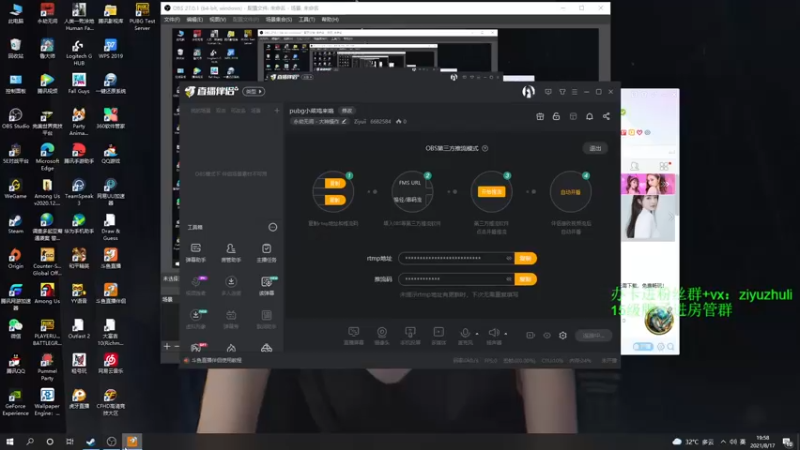Click the help question mark beside OBS mode title
This screenshot has height=450, width=800.
pyautogui.click(x=485, y=148)
